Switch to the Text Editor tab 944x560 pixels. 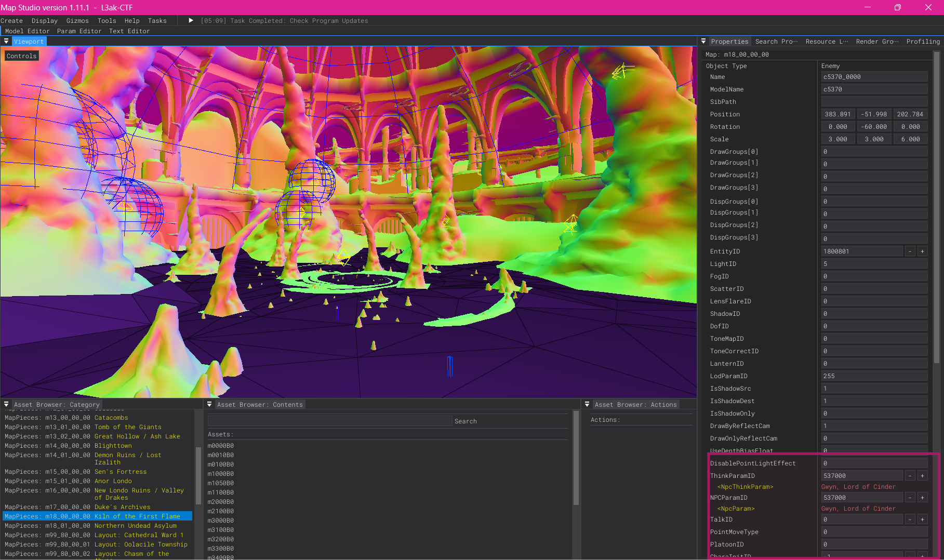pos(129,31)
